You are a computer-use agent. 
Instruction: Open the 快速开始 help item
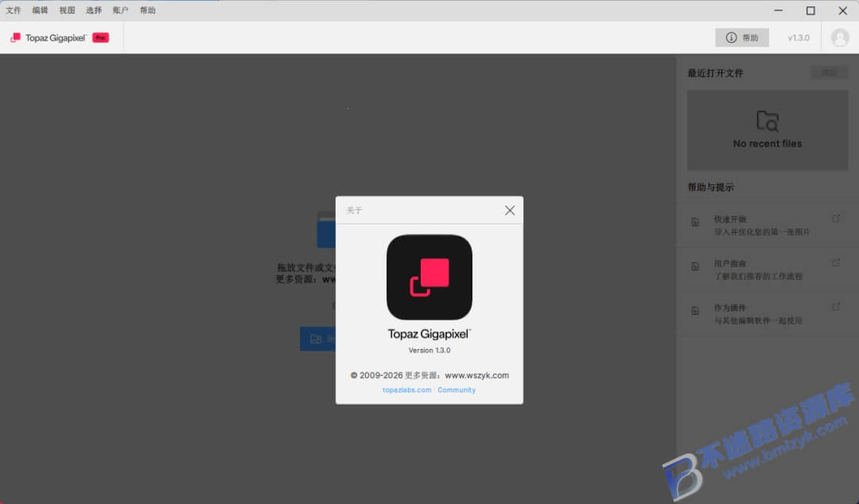[x=768, y=225]
